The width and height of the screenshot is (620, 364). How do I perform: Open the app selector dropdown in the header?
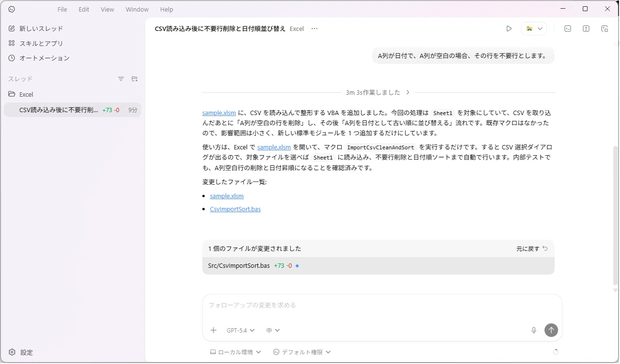(534, 29)
